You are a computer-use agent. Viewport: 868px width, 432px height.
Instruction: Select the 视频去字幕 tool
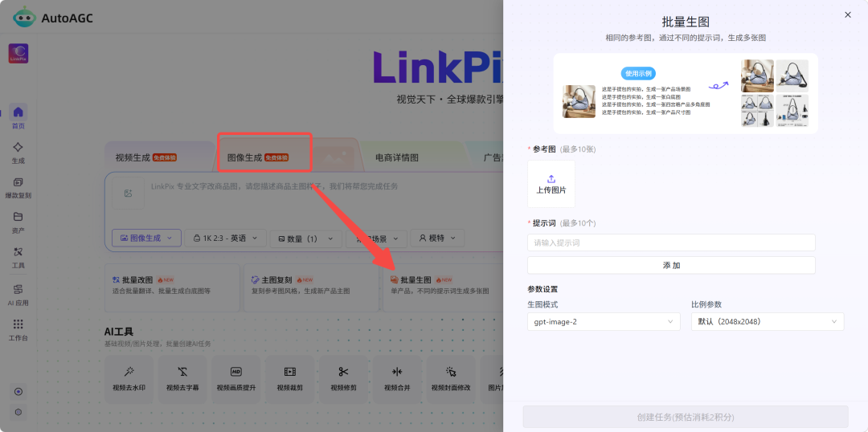182,379
